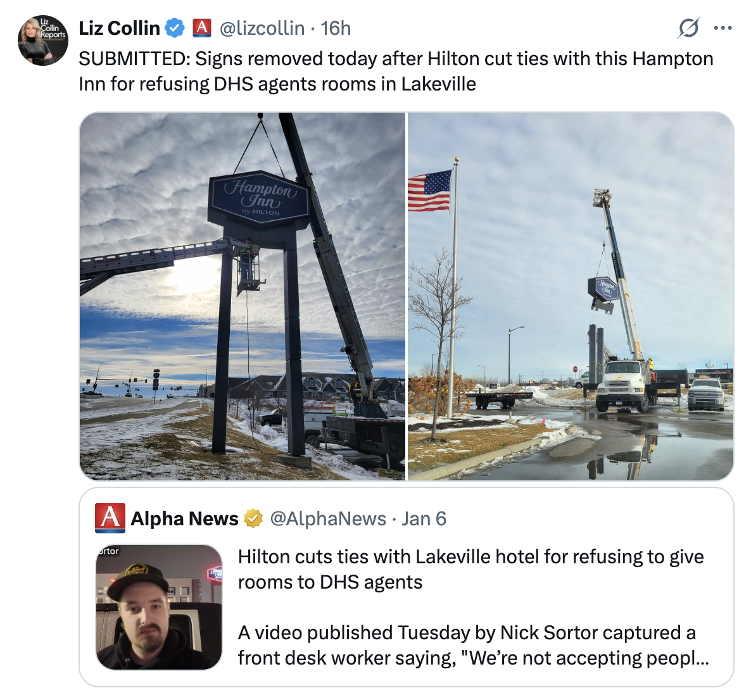Screen dimensions: 751x700
Task: Click the gold verified badge for Alpha News
Action: point(253,518)
